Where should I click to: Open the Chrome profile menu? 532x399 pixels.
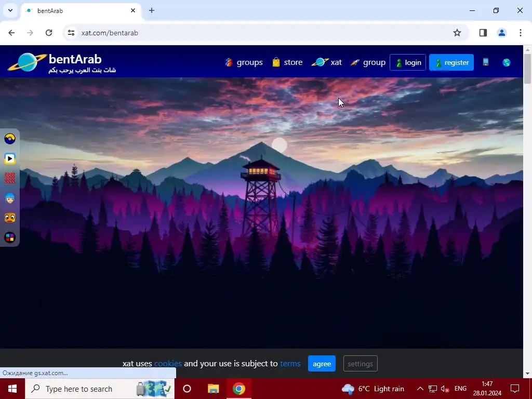coord(501,33)
